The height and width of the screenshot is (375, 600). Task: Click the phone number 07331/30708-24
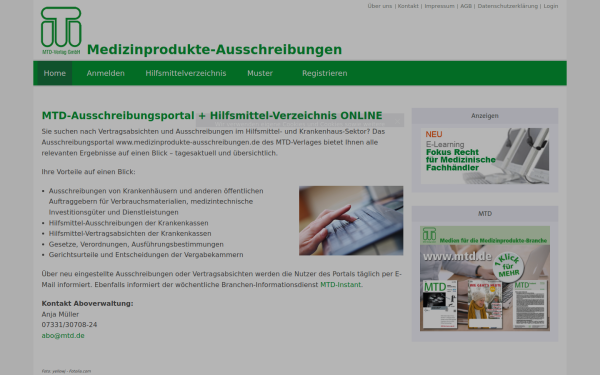point(69,325)
